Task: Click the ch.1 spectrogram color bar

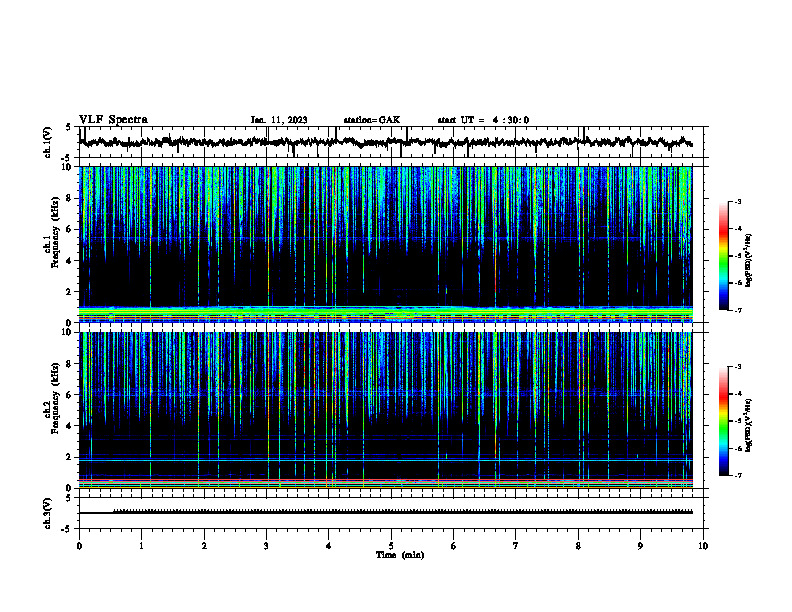Action: pos(724,256)
